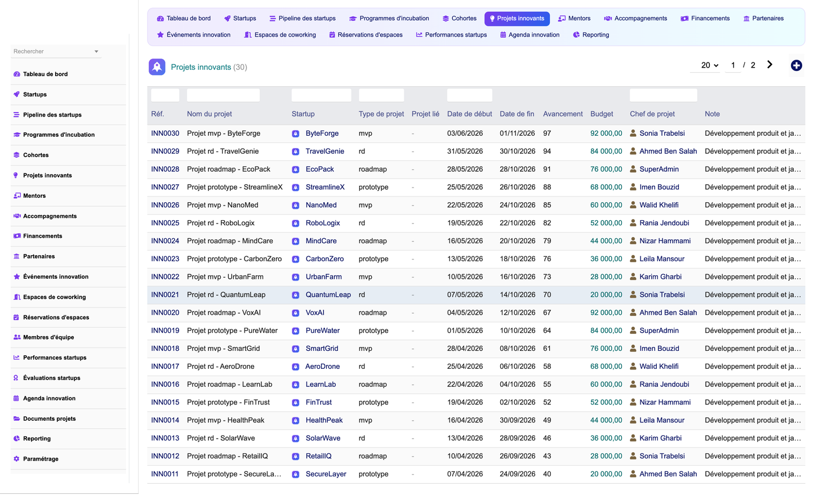
Task: Click the Agenda innovation calendar icon in sidebar
Action: click(16, 398)
